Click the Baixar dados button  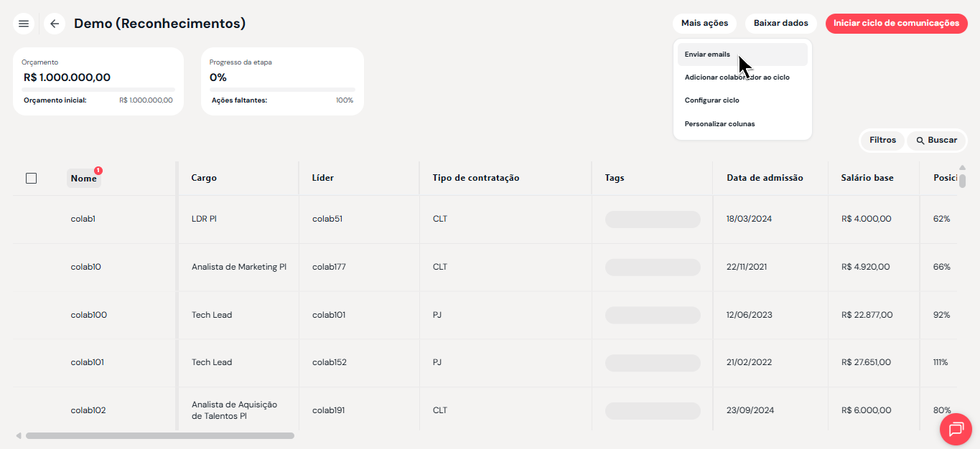point(780,24)
